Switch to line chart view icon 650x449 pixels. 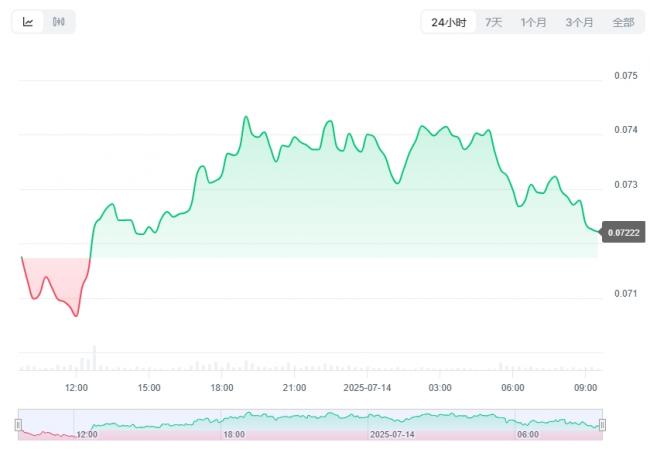pyautogui.click(x=28, y=22)
